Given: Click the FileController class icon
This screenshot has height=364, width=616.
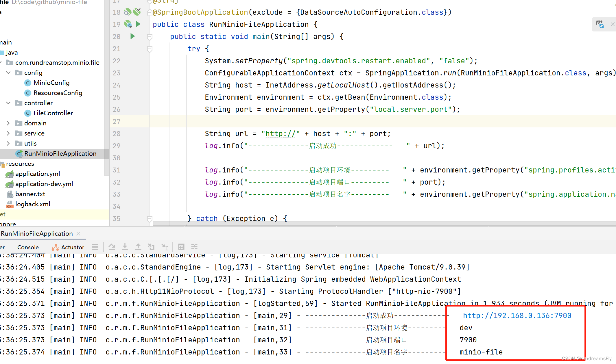Looking at the screenshot, I should click(x=28, y=113).
